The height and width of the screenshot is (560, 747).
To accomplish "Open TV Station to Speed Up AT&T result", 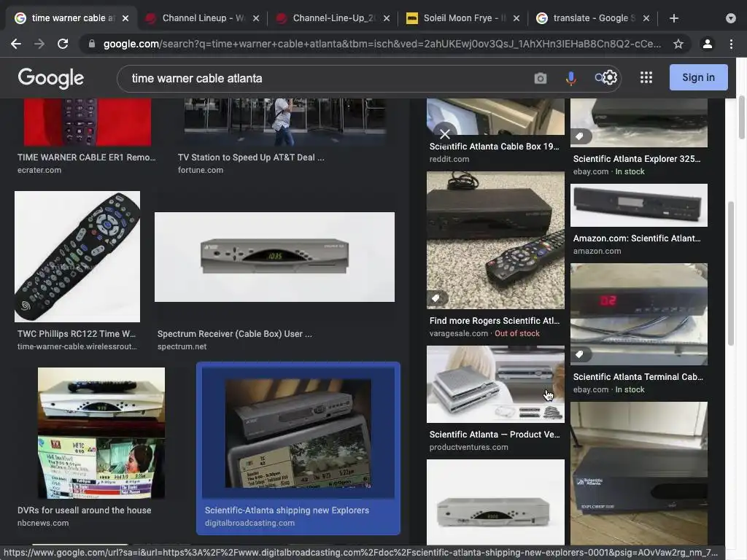I will (x=251, y=157).
